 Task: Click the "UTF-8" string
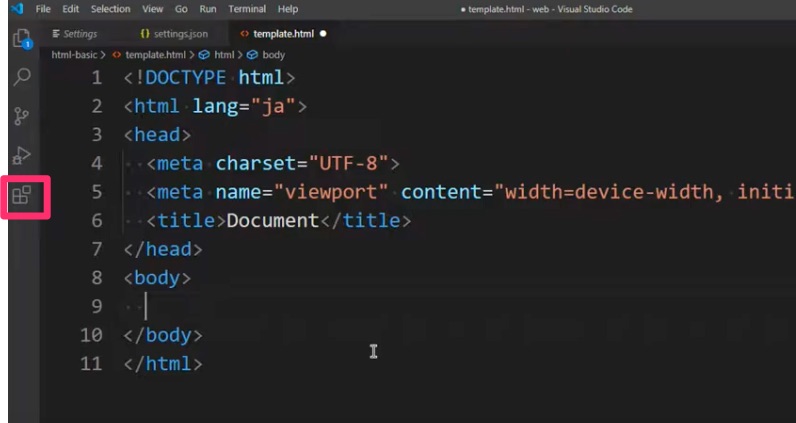tap(347, 164)
